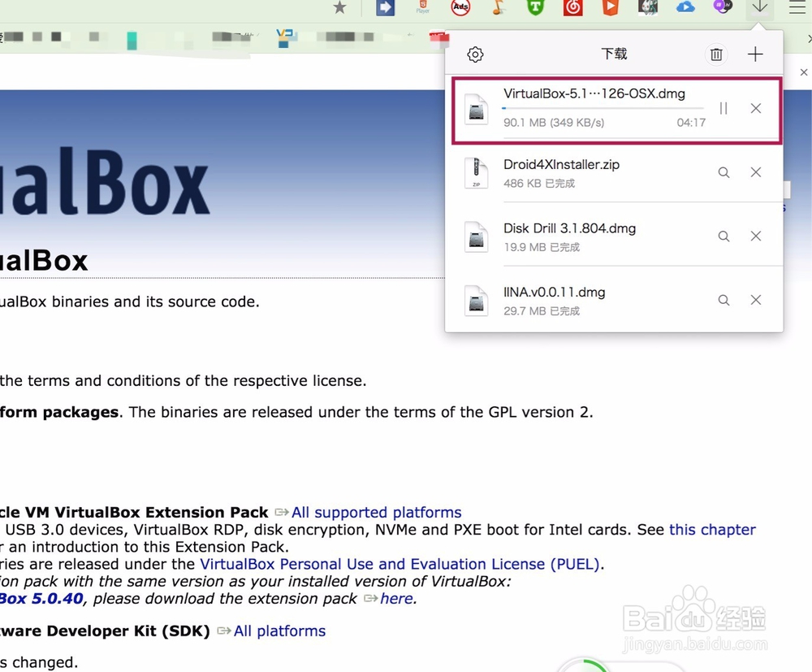Show Disk Drill 3.1.804.dmg in Finder
This screenshot has height=672, width=812.
[723, 236]
